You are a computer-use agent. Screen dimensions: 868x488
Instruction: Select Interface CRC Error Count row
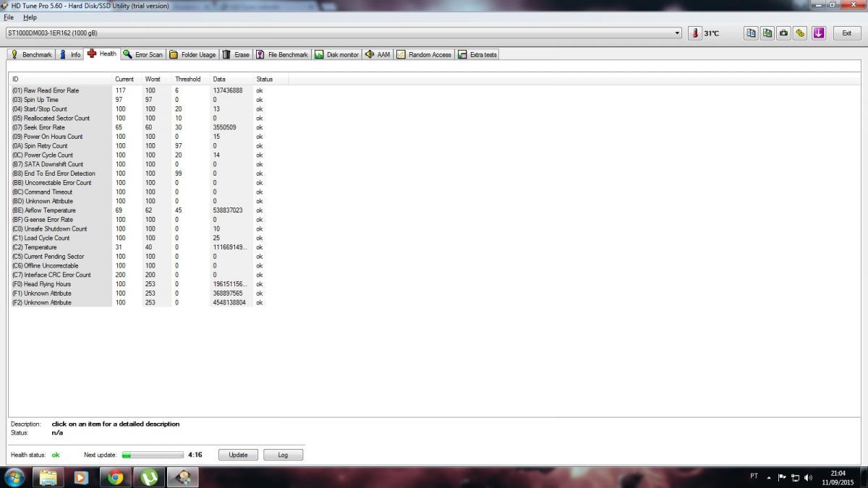pos(148,275)
